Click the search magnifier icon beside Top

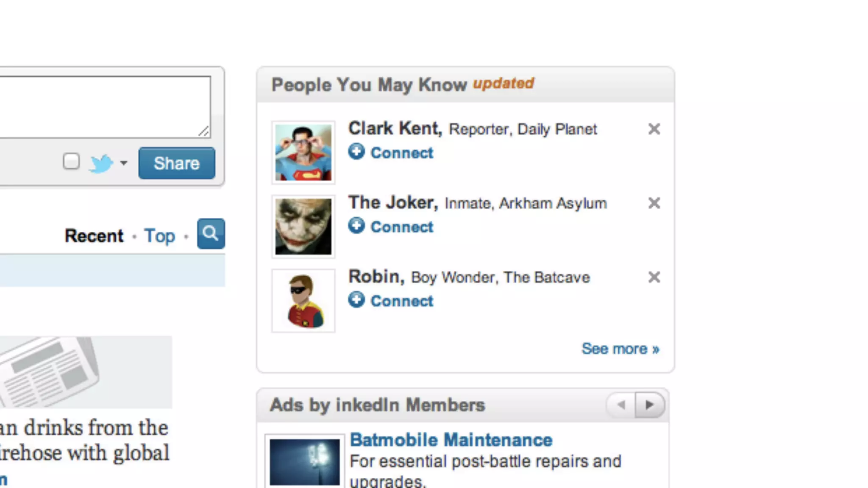point(211,234)
